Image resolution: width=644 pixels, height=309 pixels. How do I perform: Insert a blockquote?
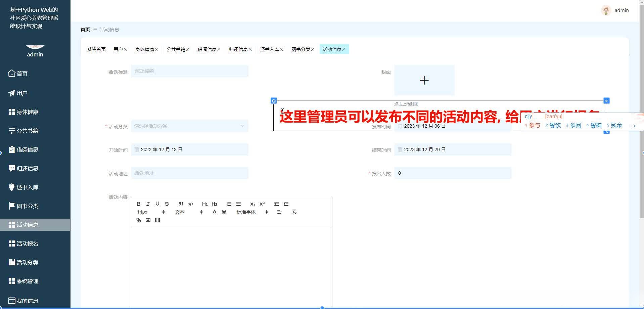click(x=181, y=204)
